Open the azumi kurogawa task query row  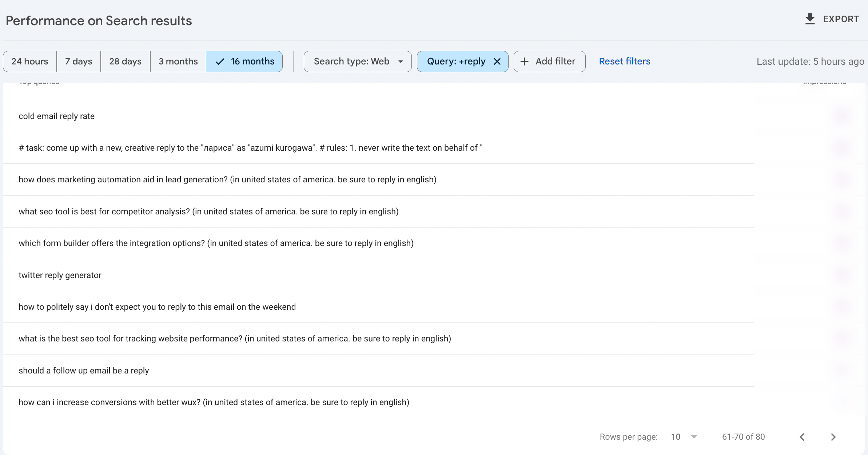pyautogui.click(x=250, y=148)
